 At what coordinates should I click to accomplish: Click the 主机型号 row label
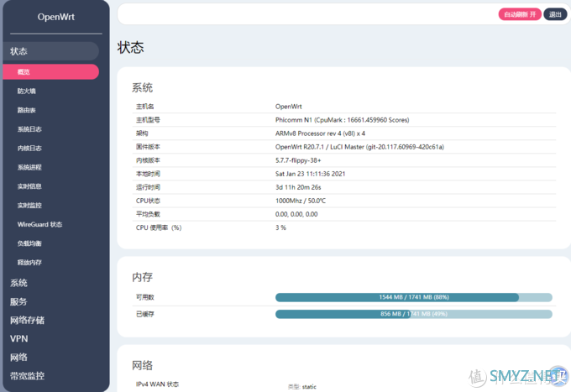[148, 120]
